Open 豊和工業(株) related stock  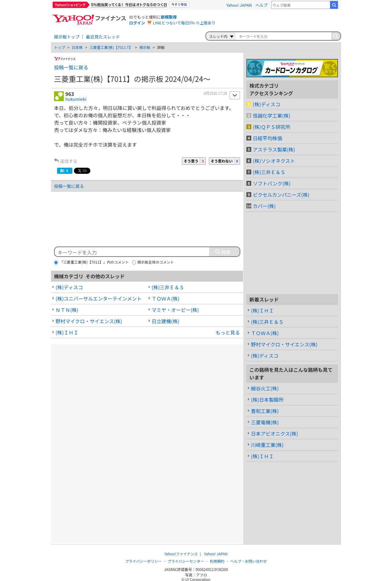point(265,411)
